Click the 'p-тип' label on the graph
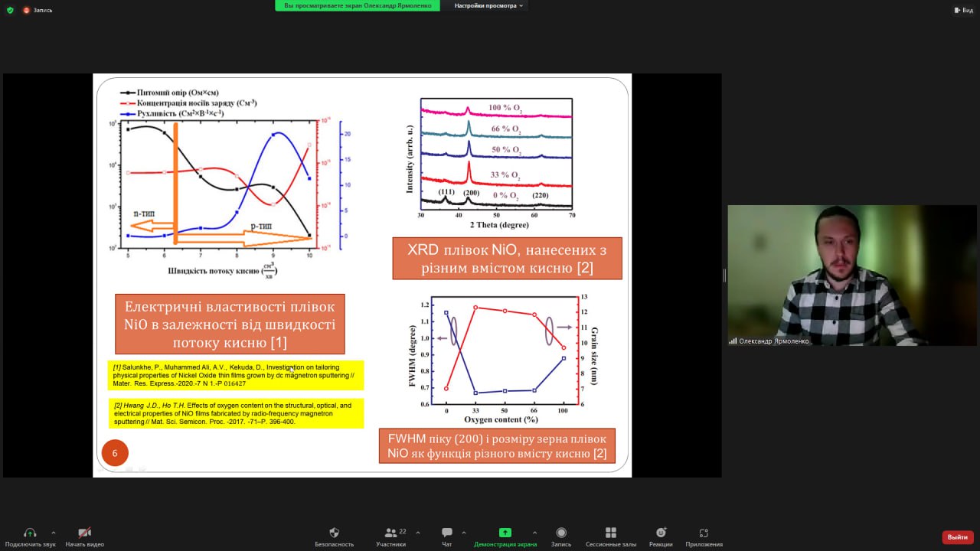 (263, 227)
